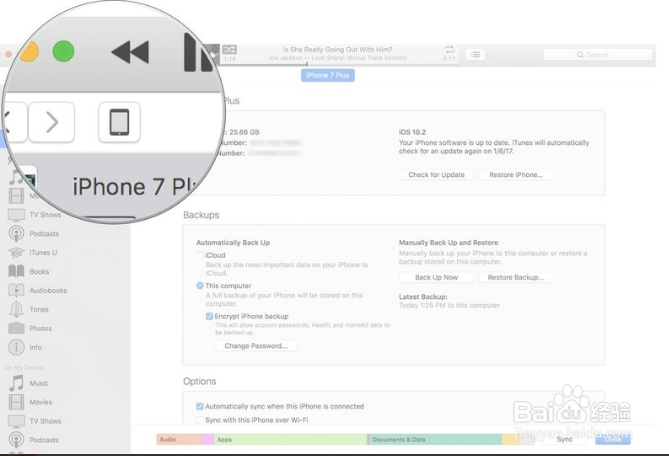Toggle Encrypt iPhone backup checkbox
Screen dimensions: 669x456
(x=209, y=316)
